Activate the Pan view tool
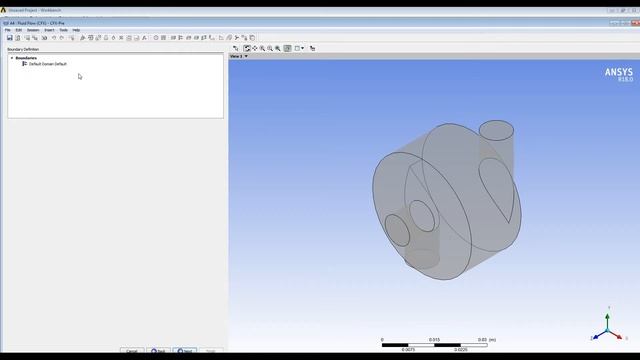The height and width of the screenshot is (360, 640). pyautogui.click(x=255, y=48)
